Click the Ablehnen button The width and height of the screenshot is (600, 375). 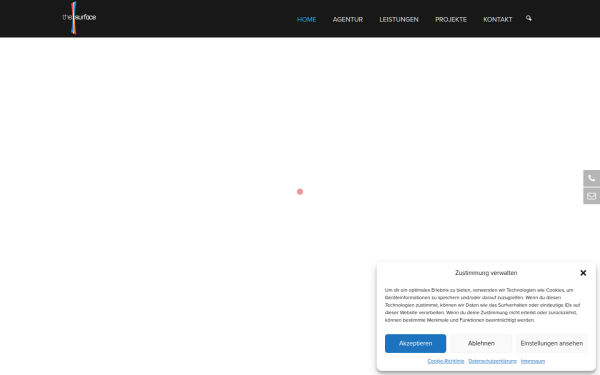[x=481, y=344]
